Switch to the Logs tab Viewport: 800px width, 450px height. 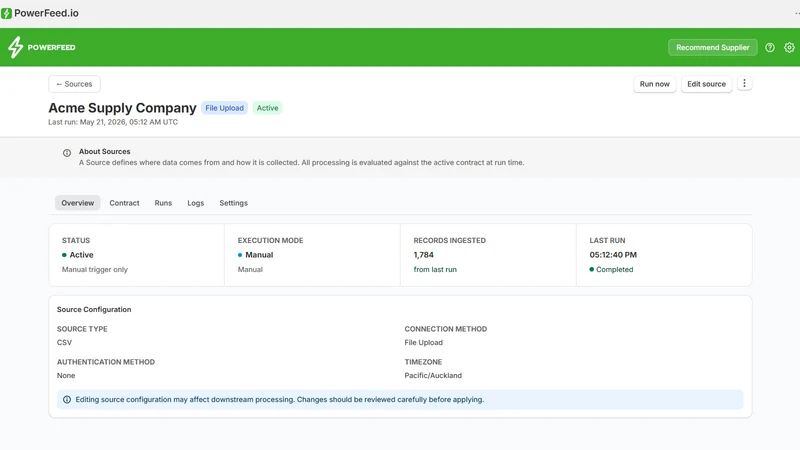(x=195, y=203)
